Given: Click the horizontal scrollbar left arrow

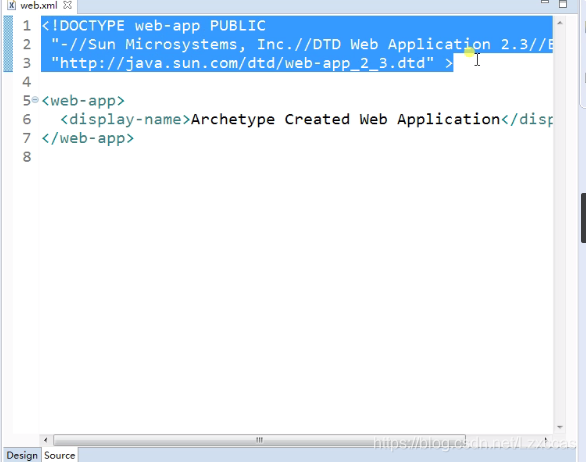Looking at the screenshot, I should (46, 440).
